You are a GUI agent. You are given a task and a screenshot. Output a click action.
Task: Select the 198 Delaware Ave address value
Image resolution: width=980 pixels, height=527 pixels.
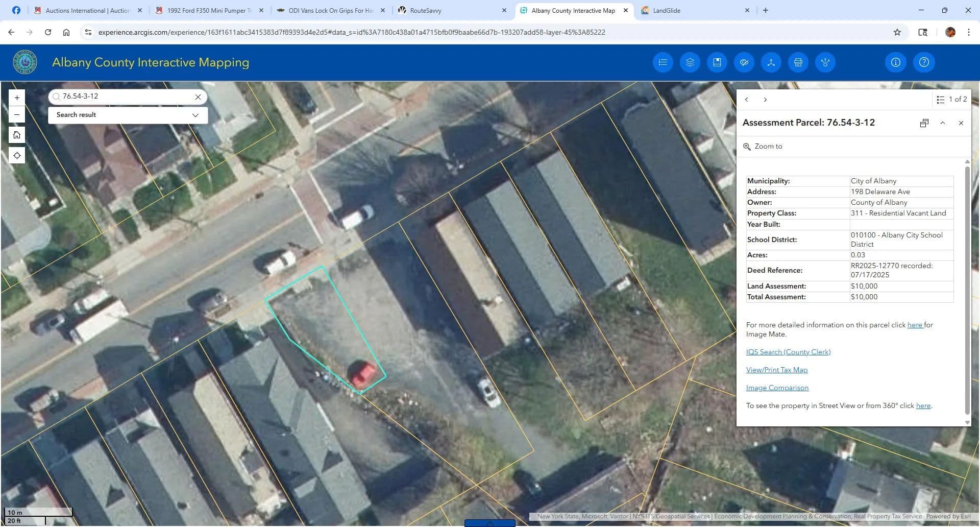coord(880,191)
